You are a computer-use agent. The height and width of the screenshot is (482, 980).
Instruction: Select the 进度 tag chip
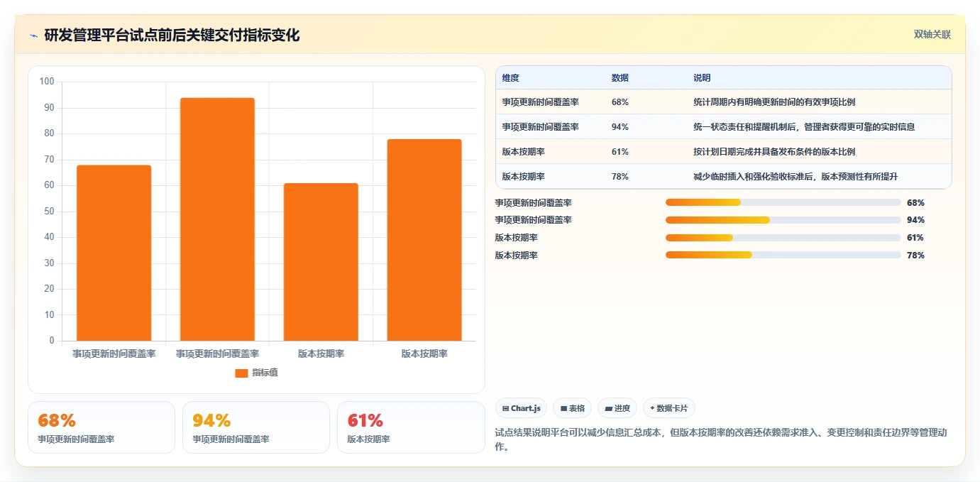tap(617, 408)
